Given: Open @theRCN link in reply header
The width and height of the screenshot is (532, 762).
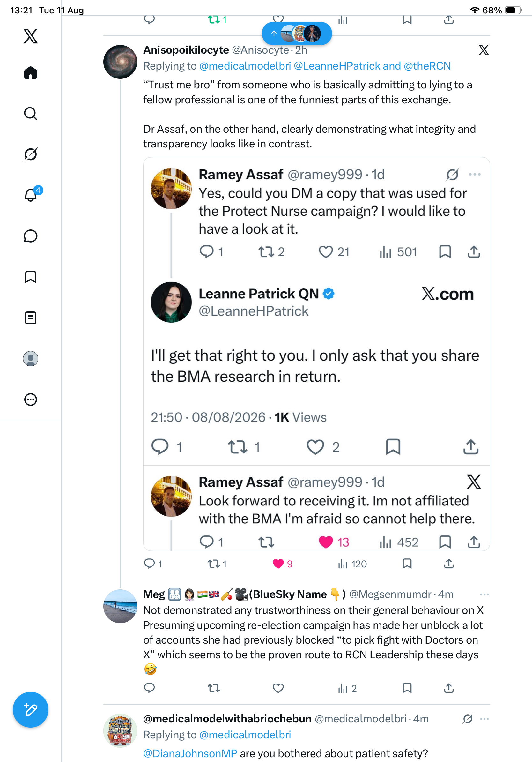Looking at the screenshot, I should 427,66.
